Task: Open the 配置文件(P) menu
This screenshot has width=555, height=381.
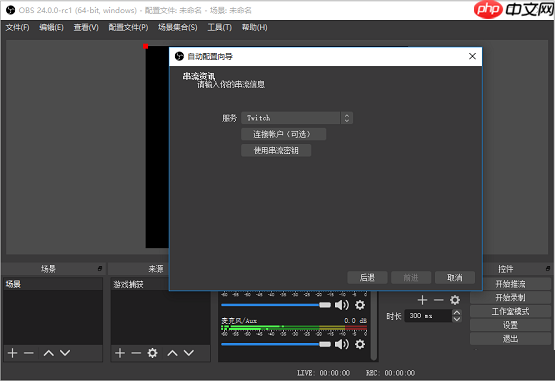Action: (128, 27)
